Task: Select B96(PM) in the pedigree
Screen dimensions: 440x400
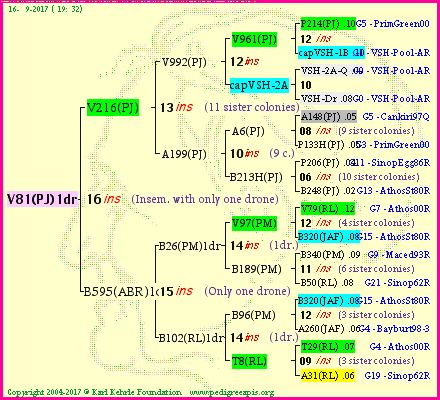Action: [253, 315]
